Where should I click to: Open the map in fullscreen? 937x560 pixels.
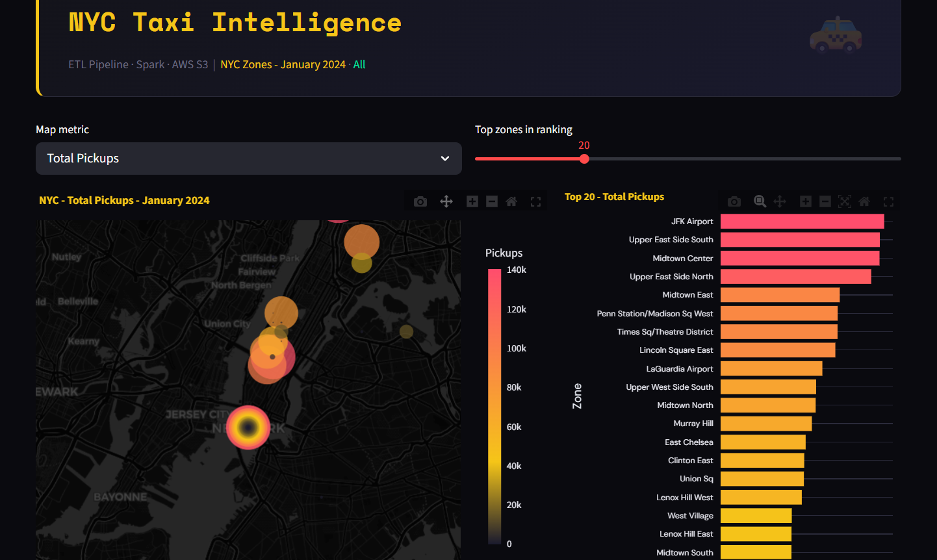pos(535,201)
